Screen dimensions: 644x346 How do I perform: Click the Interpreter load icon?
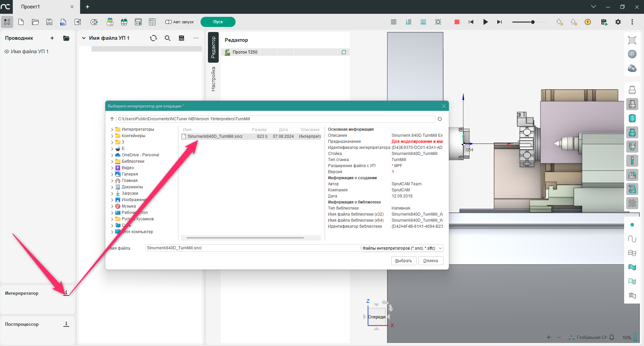click(x=66, y=293)
